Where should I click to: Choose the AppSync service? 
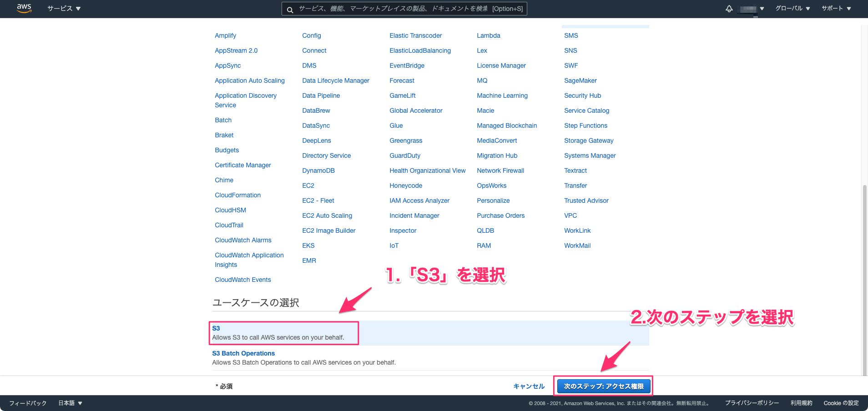coord(227,65)
